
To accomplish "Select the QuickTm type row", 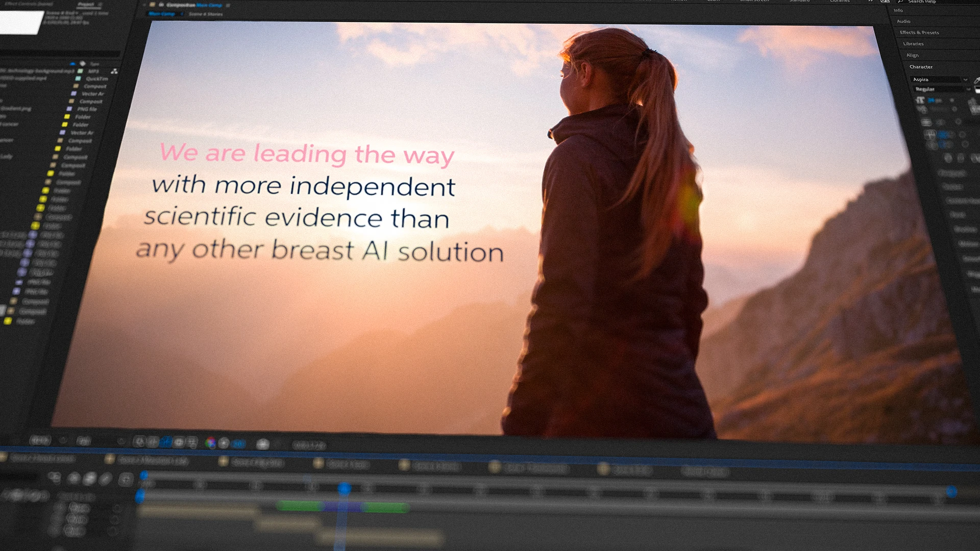I will coord(97,79).
